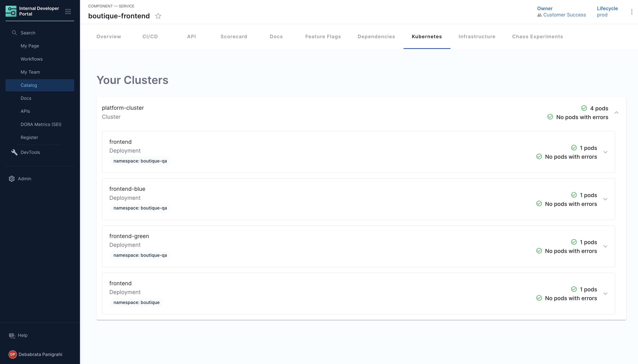
Task: Open the Help chat icon
Action: (12, 336)
